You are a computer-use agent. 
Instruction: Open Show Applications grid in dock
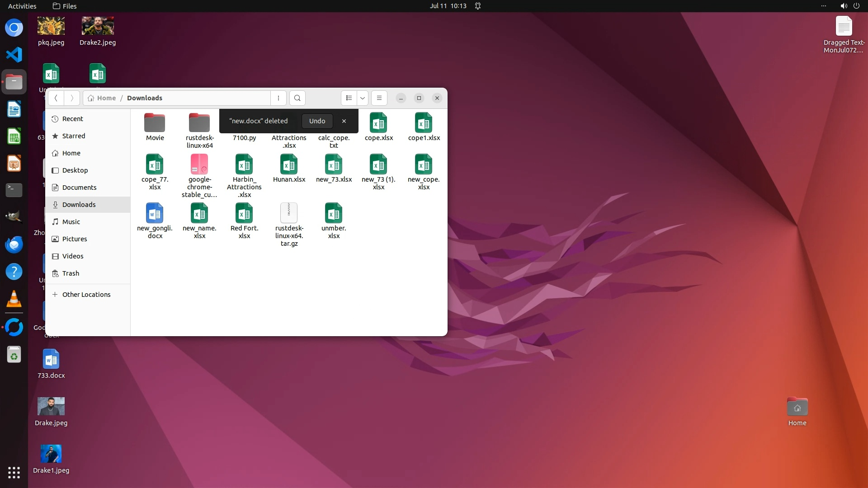tap(14, 473)
